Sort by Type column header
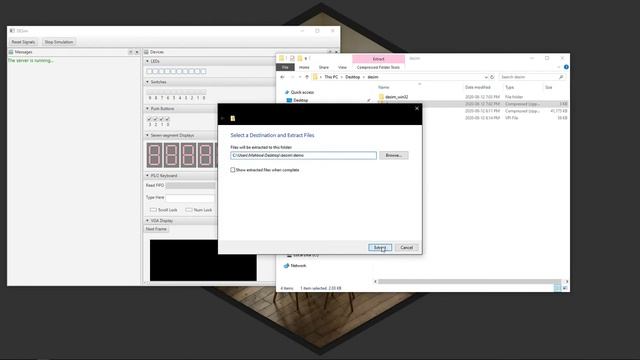640x360 pixels. coord(509,87)
